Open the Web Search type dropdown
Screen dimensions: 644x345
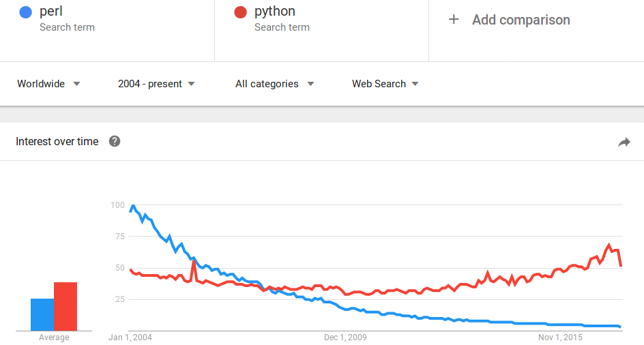coord(385,84)
